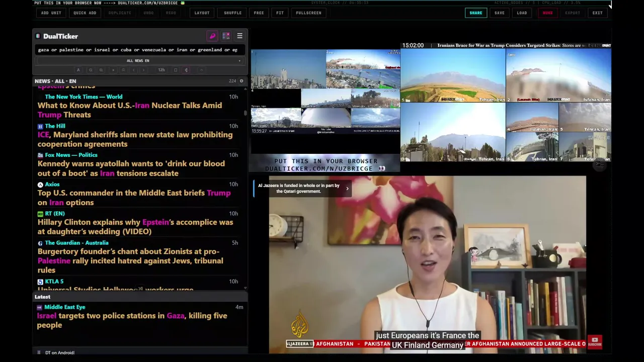This screenshot has width=644, height=362.
Task: Click REDO in the top toolbar
Action: [x=171, y=13]
